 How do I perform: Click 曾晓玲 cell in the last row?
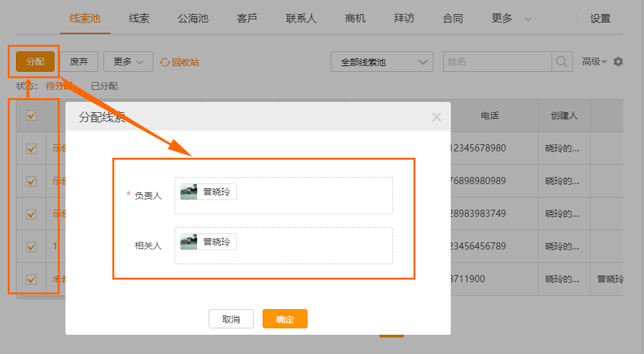coord(610,280)
